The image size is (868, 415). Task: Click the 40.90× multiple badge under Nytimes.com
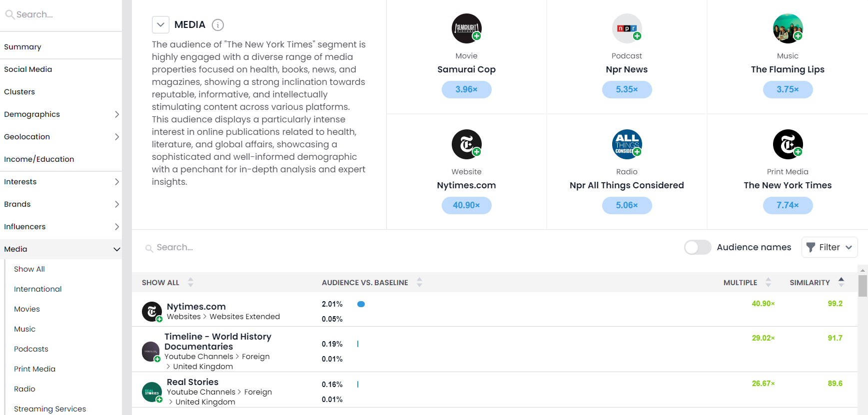(x=466, y=205)
